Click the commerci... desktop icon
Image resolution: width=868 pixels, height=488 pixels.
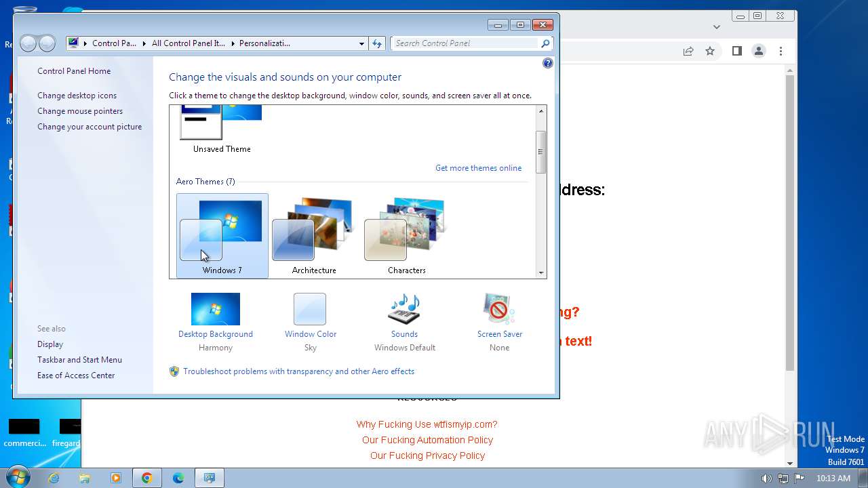[x=24, y=432]
